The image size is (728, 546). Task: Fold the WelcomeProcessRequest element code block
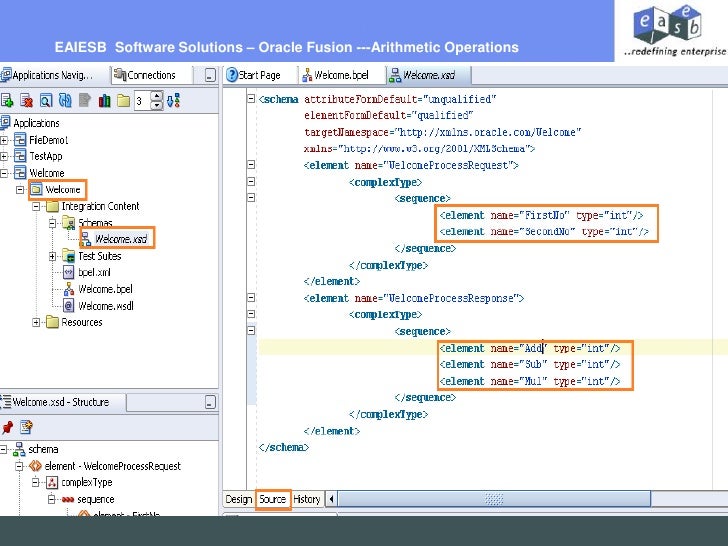[251, 164]
